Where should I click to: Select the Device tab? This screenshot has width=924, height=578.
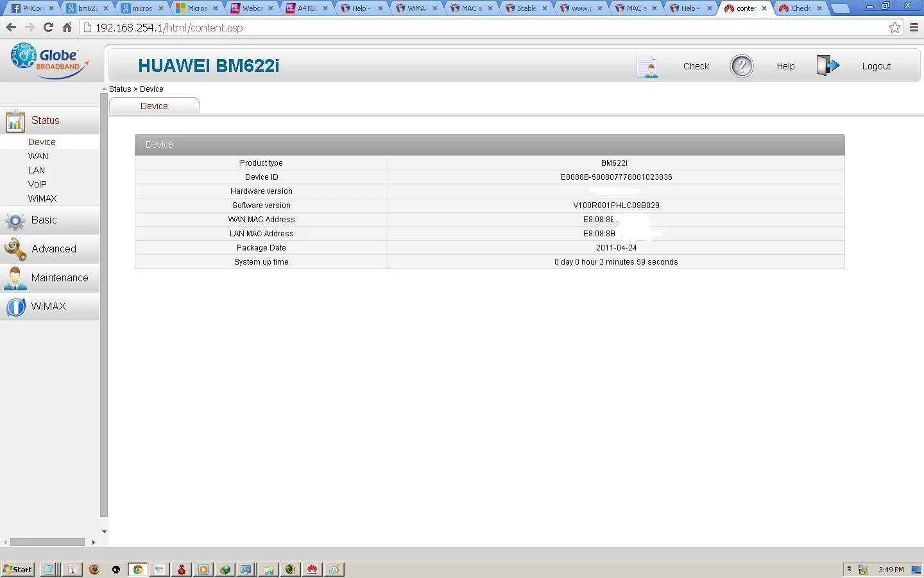154,106
